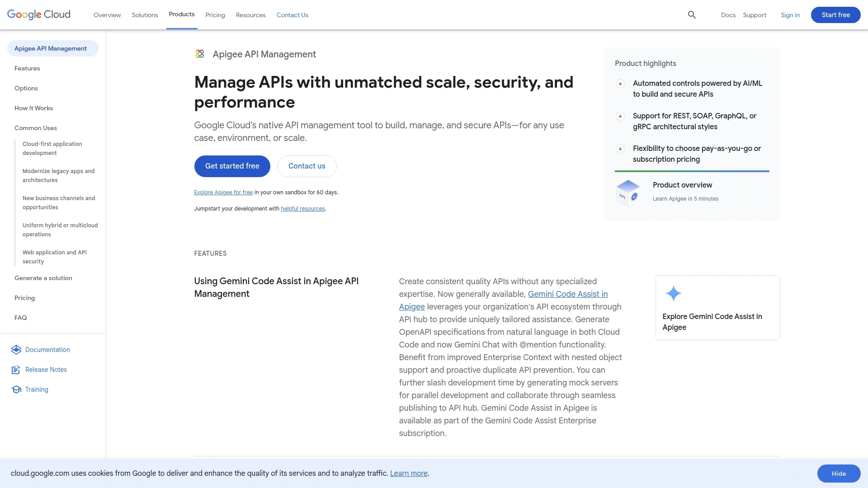Go to Generate a solution in sidebar
Viewport: 868px width, 488px height.
click(x=43, y=278)
